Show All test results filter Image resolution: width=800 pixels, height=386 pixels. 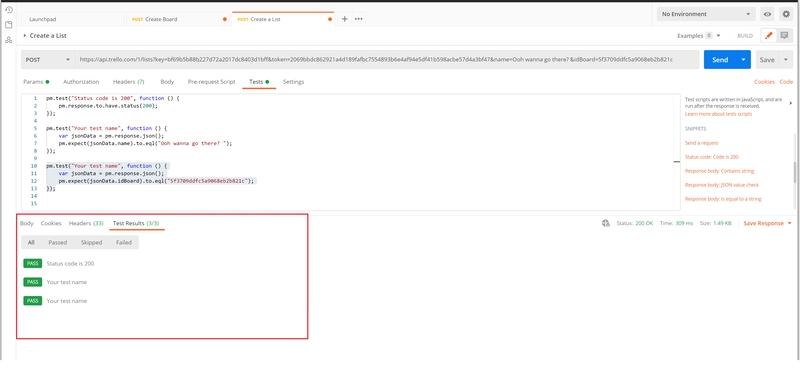point(31,243)
